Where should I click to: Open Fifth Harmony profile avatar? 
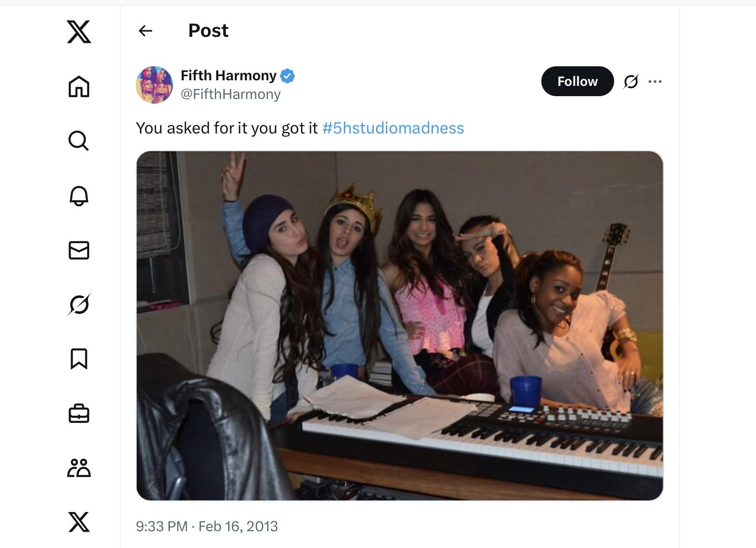pyautogui.click(x=154, y=84)
